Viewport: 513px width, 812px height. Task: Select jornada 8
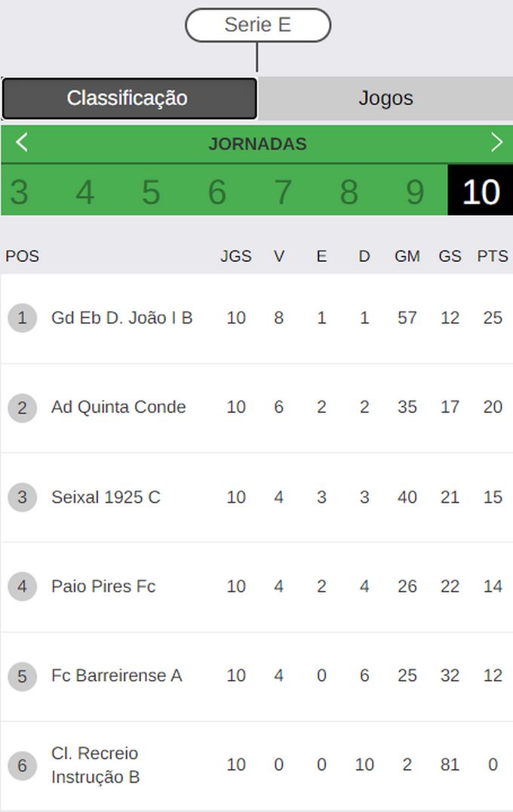pos(349,192)
